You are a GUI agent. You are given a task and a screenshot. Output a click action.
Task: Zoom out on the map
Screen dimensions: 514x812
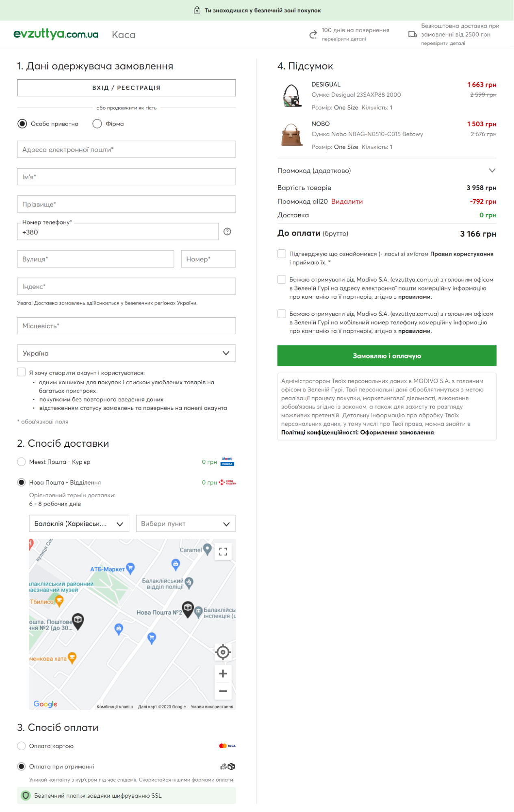[x=223, y=691]
